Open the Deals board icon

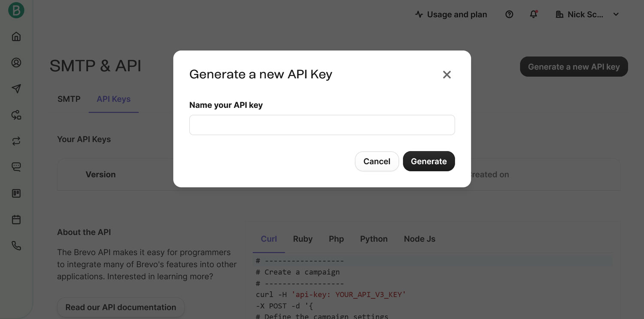[16, 193]
